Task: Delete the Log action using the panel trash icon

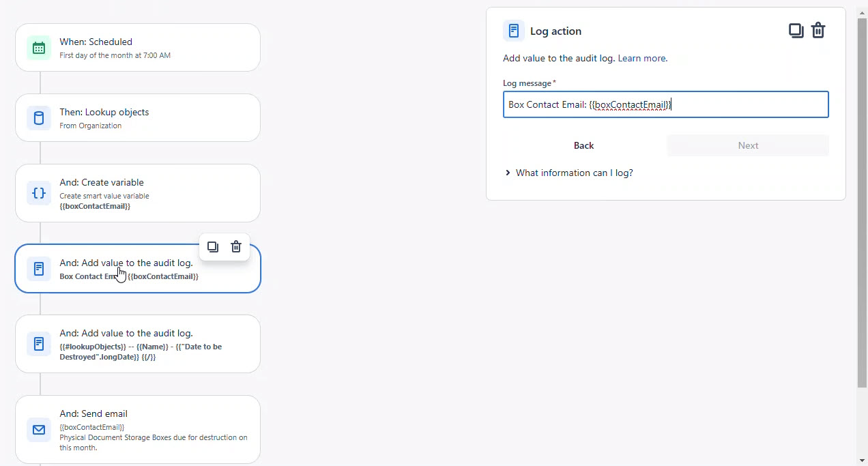Action: 818,31
